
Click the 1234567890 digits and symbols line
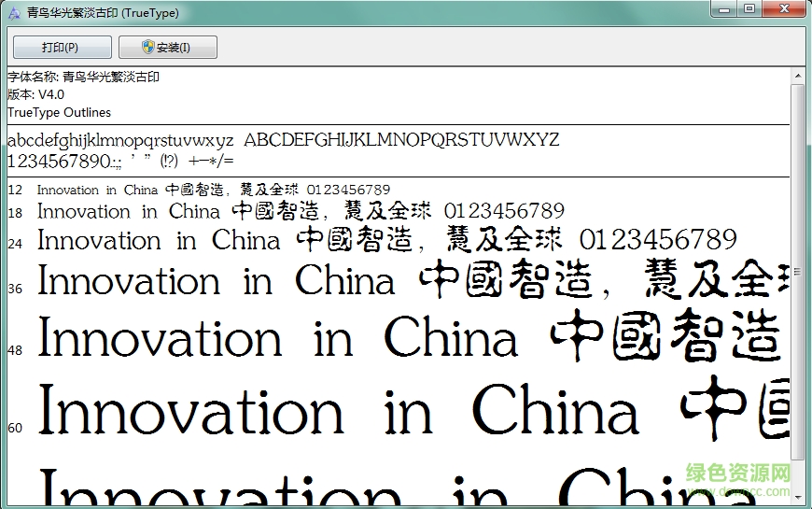click(x=120, y=161)
